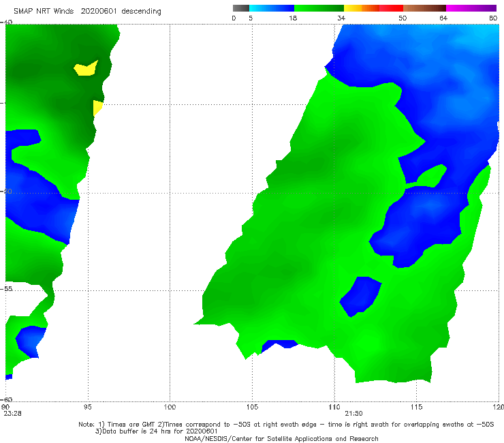Click the latitude label '-55'
The image size is (504, 443).
[6, 288]
